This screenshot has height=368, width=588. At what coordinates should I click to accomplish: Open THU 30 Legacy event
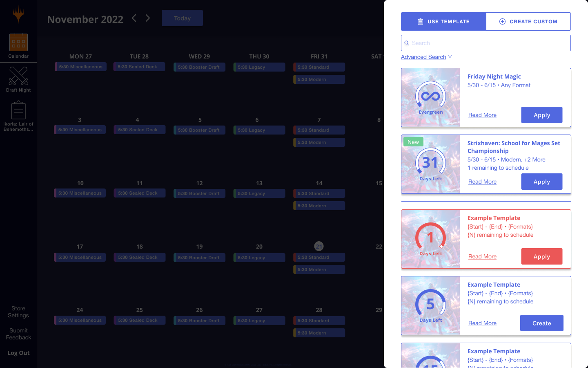[259, 67]
